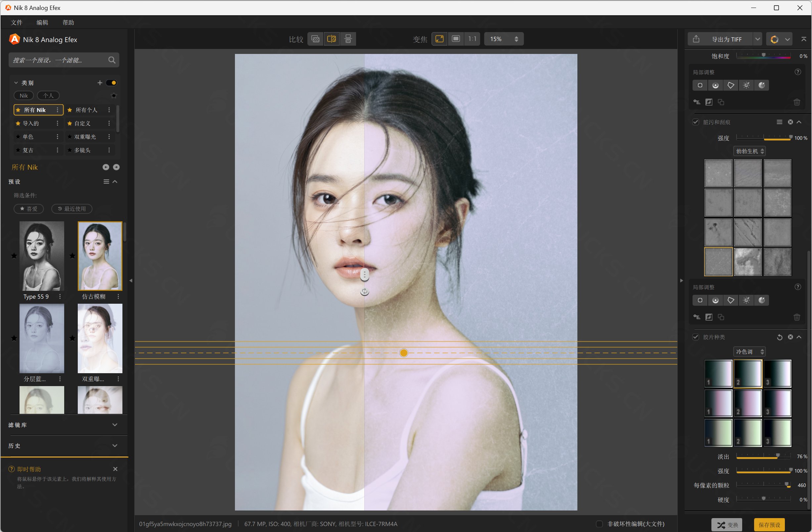Open the presets list menu icon
This screenshot has width=812, height=532.
(x=107, y=182)
